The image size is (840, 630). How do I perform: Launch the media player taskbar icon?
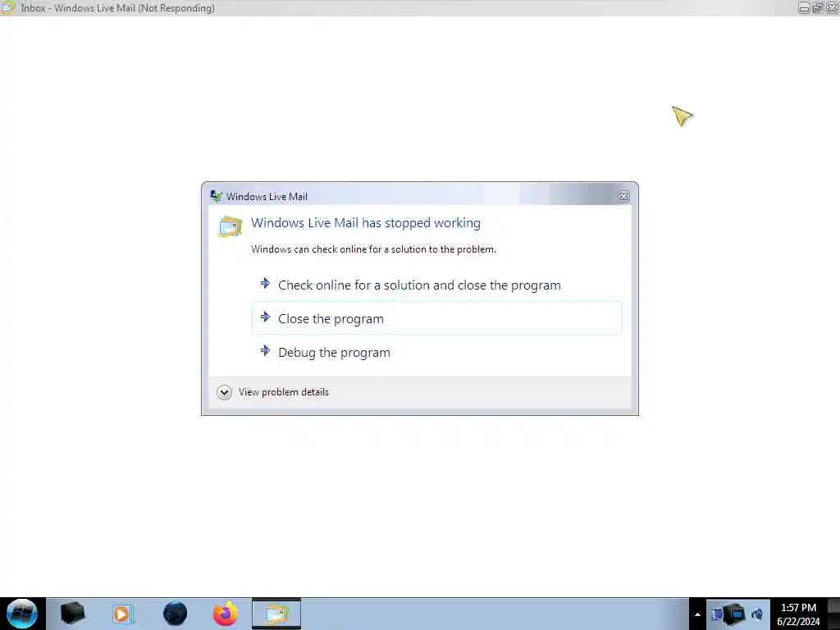click(x=122, y=614)
